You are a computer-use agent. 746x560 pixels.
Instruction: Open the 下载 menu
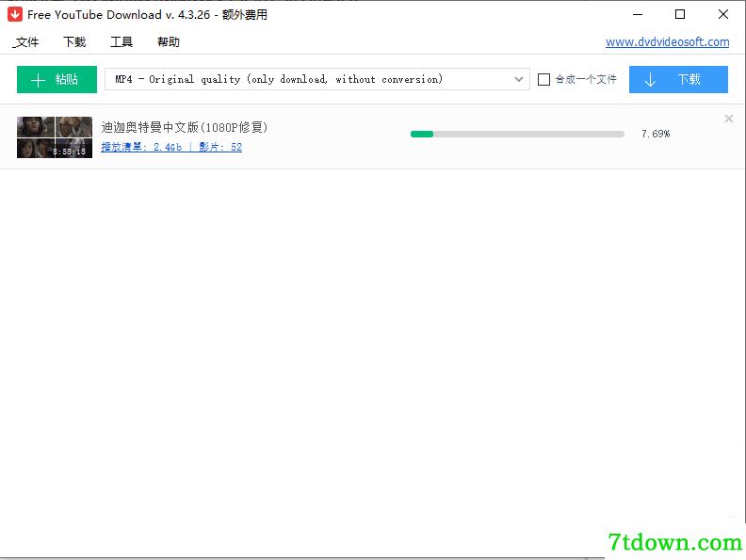pos(74,41)
